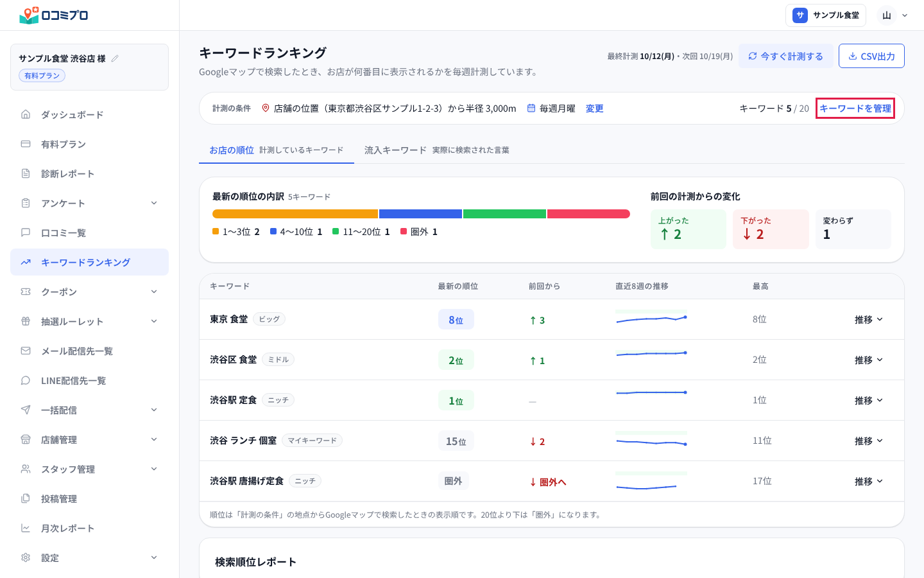
Task: Click the 上がった 2 summary card
Action: tap(689, 229)
